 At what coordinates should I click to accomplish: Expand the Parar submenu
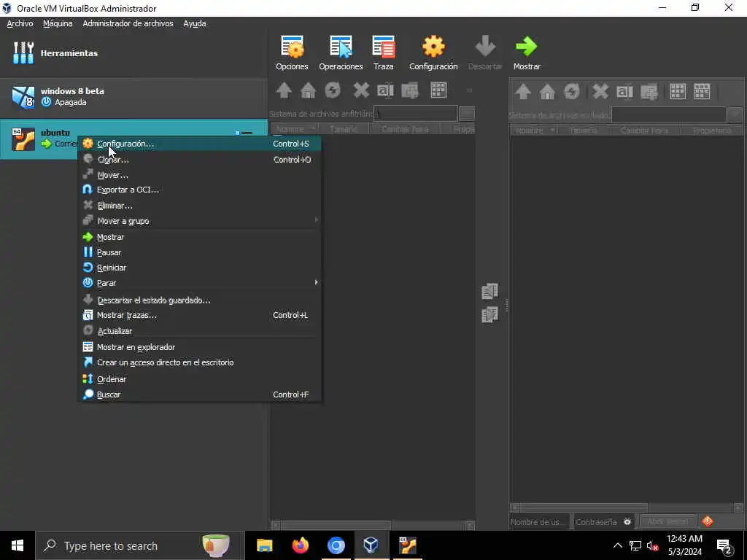point(200,283)
